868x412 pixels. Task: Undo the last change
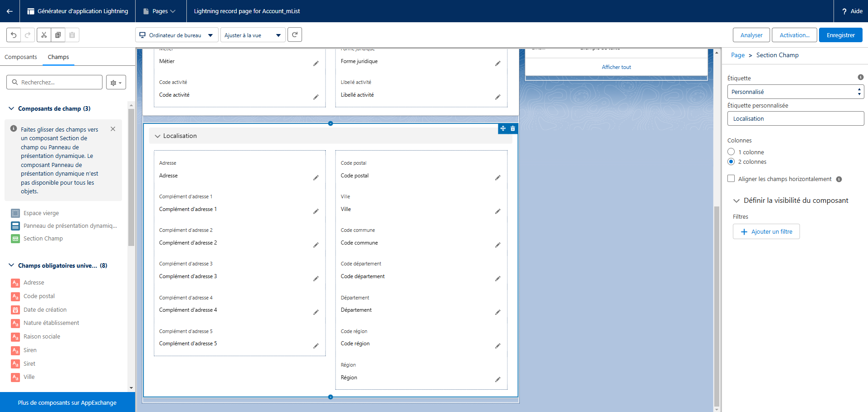14,35
